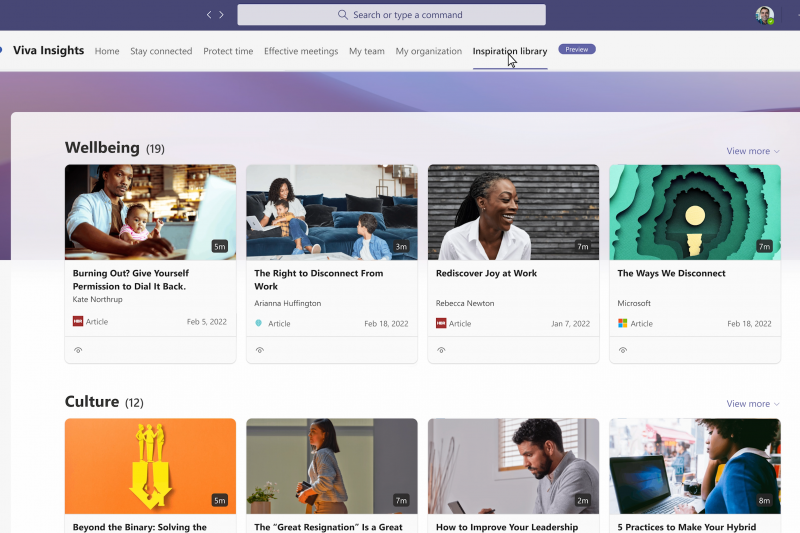Expand View more for Culture
Viewport: 800px width, 533px height.
(753, 403)
